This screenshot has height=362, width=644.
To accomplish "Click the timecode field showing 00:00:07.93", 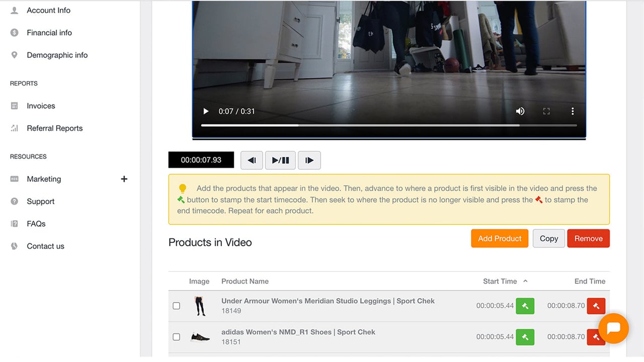I will pyautogui.click(x=201, y=160).
